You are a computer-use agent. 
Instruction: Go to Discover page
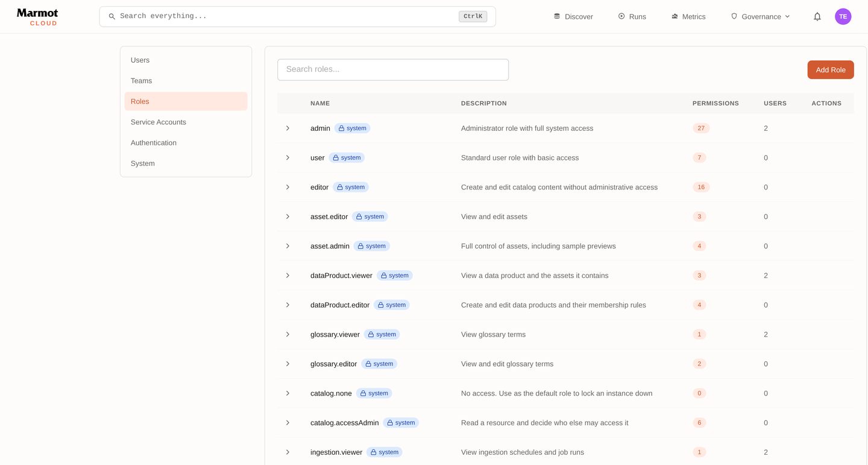[573, 17]
